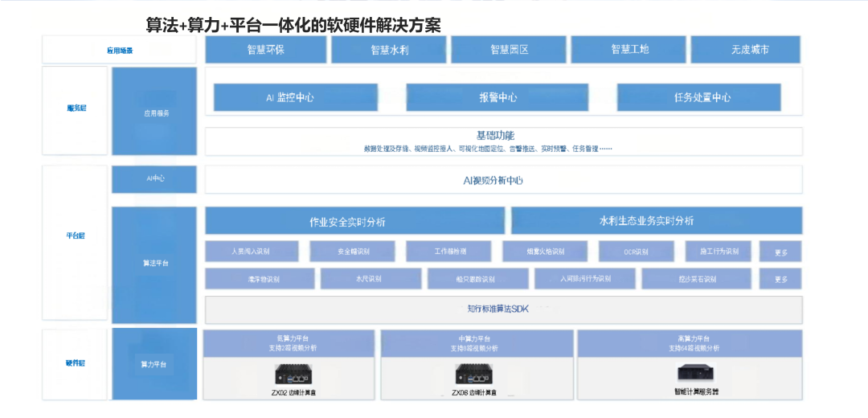Click the 无废城市 scenario box
This screenshot has height=418, width=868.
(746, 49)
